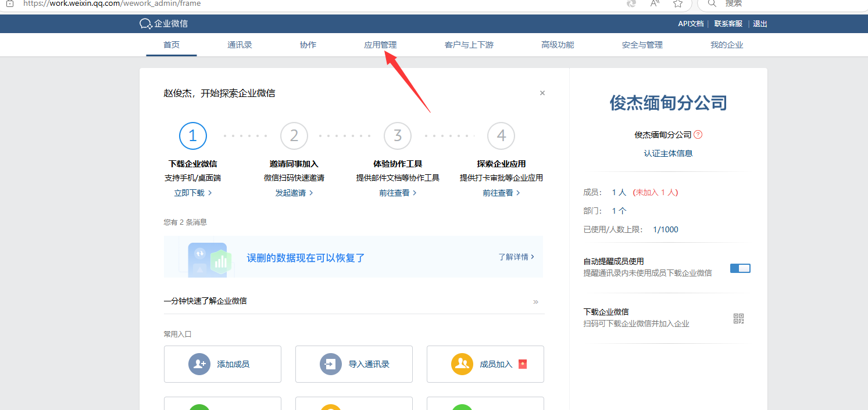Screen dimensions: 868x410
Task: Click 前往查看 under 体验协作工具
Action: point(398,193)
